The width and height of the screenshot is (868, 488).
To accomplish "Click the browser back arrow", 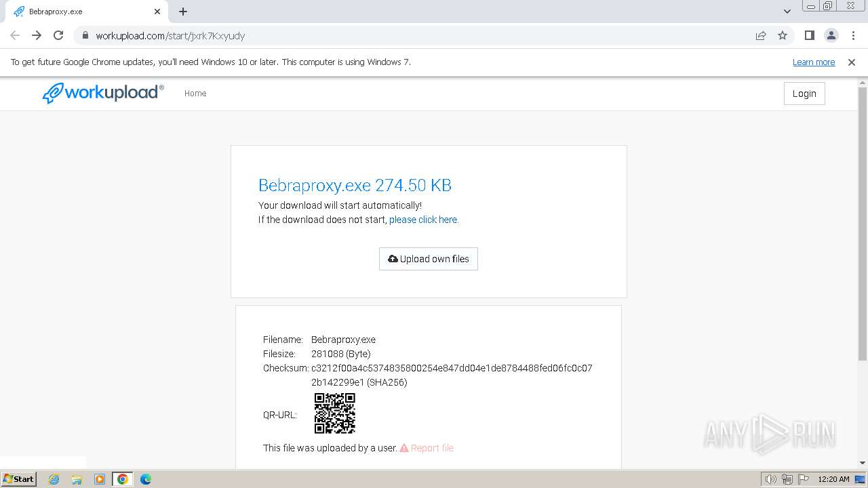I will pyautogui.click(x=15, y=35).
